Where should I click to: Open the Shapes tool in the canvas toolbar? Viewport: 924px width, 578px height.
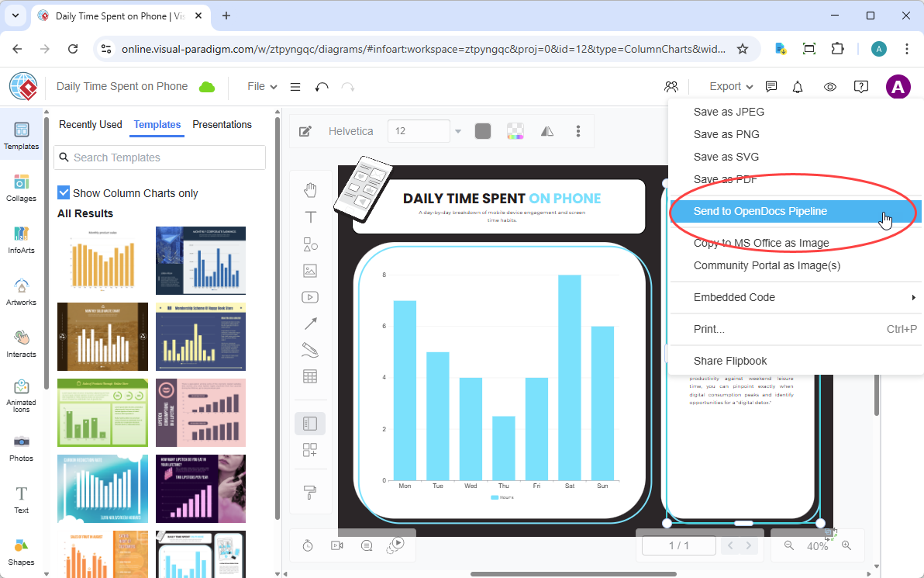[x=310, y=244]
